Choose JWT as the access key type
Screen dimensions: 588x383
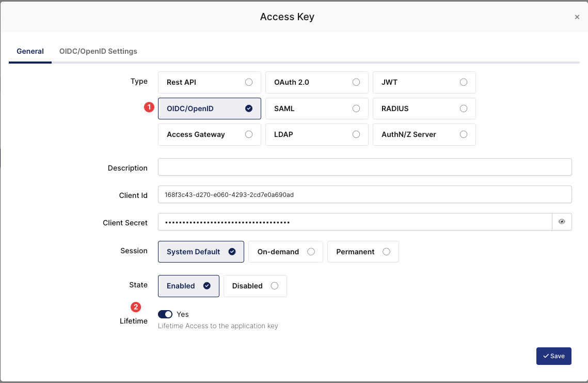424,82
